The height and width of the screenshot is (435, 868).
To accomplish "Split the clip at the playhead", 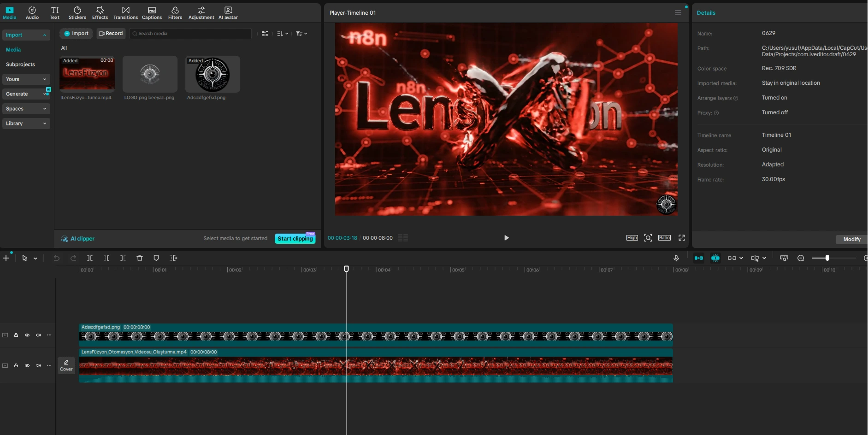I will (x=90, y=258).
